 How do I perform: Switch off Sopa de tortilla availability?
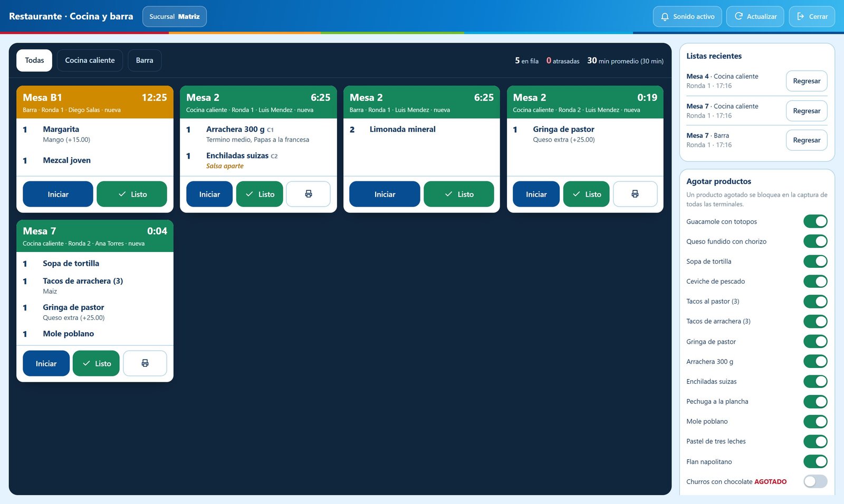(816, 261)
